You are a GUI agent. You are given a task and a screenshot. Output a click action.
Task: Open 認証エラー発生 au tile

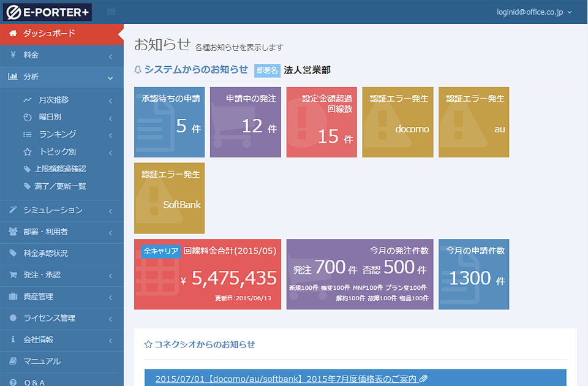point(474,123)
